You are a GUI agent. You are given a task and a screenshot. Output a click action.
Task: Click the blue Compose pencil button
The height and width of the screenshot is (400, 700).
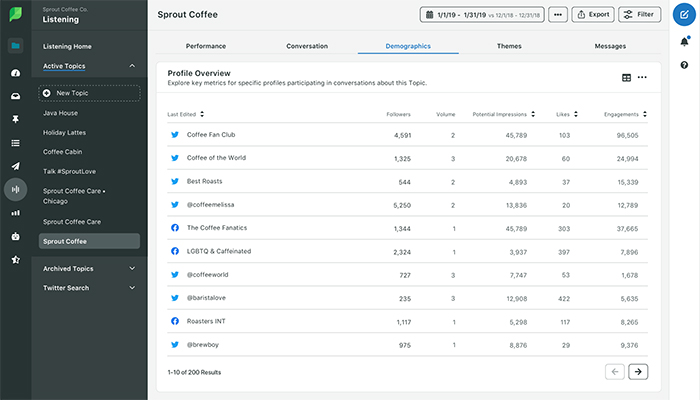coord(684,15)
